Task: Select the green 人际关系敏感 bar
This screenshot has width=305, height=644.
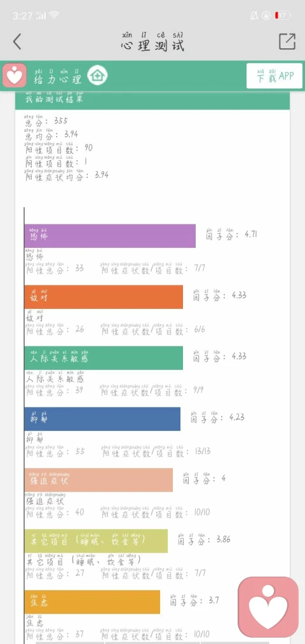Action: click(104, 358)
